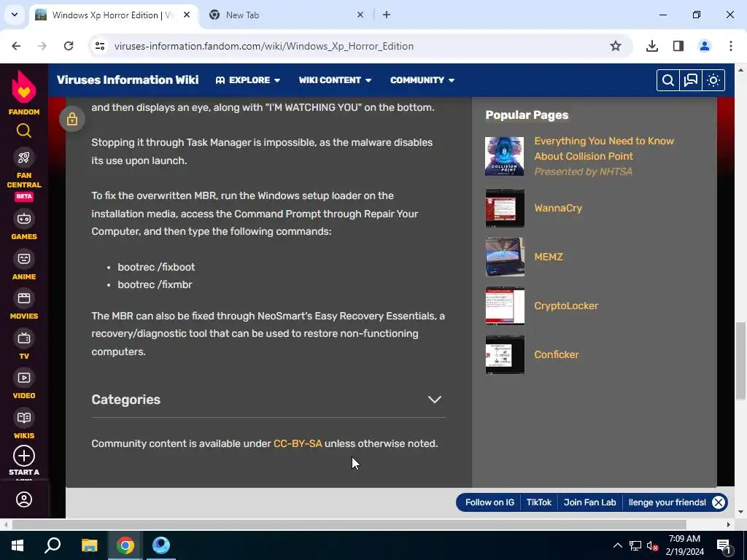Click the TikTok button

pyautogui.click(x=539, y=502)
